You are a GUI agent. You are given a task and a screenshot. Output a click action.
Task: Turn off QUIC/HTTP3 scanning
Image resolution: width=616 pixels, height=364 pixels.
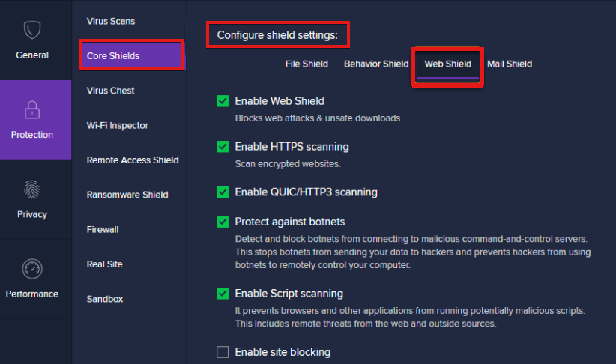223,192
